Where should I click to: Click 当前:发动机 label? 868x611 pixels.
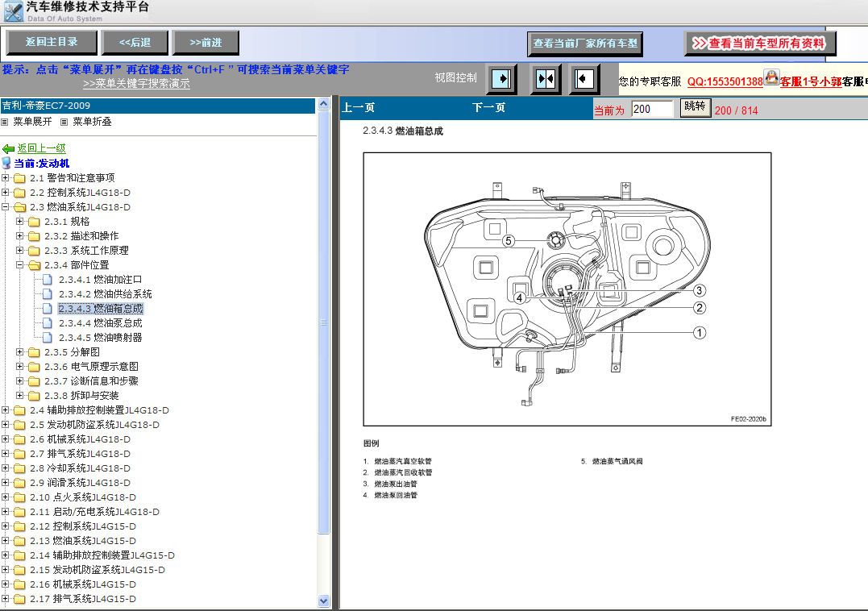[42, 164]
